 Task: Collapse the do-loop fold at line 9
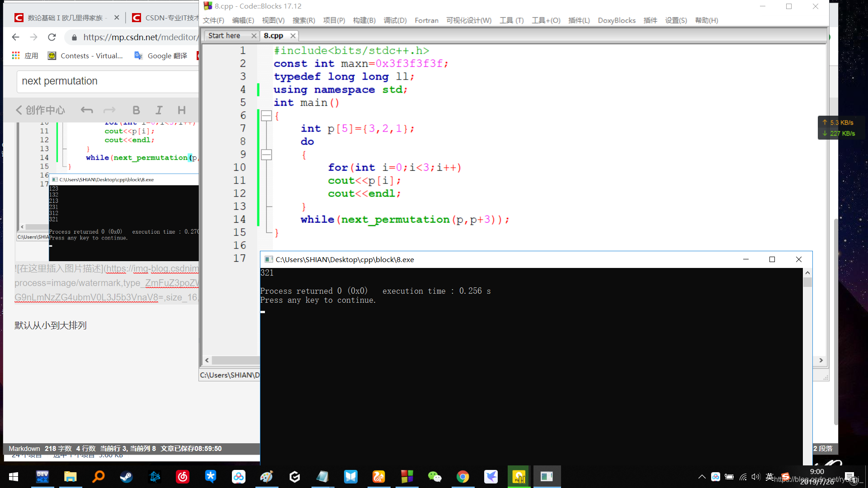267,155
